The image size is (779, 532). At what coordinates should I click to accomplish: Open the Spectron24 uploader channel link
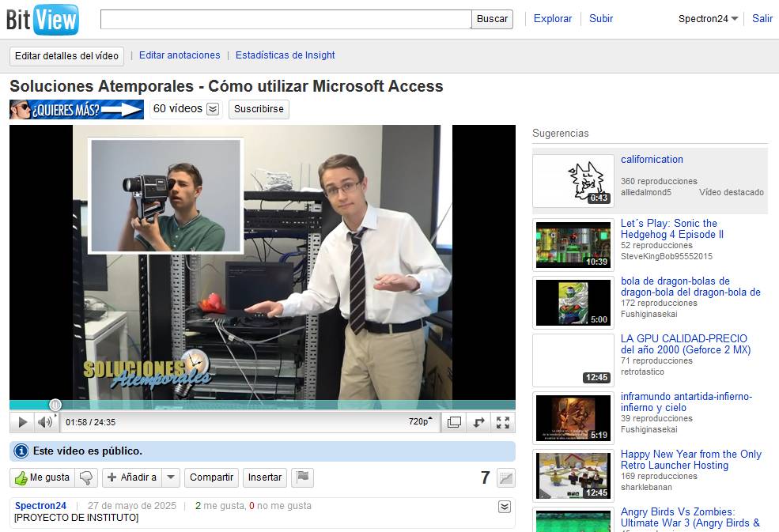click(x=40, y=506)
